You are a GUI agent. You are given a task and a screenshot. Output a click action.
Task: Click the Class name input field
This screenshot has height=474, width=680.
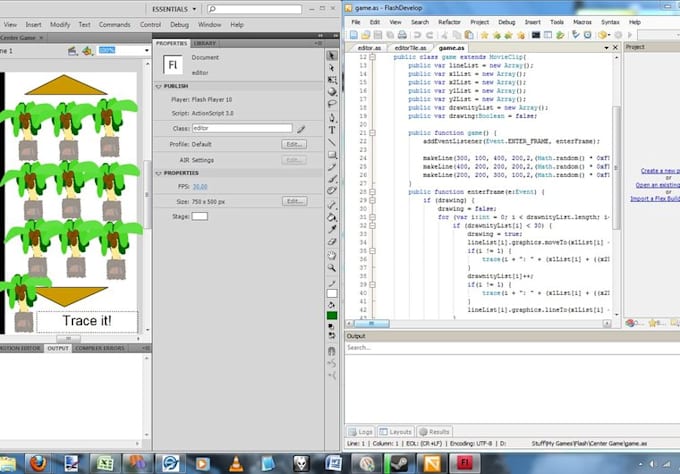242,128
